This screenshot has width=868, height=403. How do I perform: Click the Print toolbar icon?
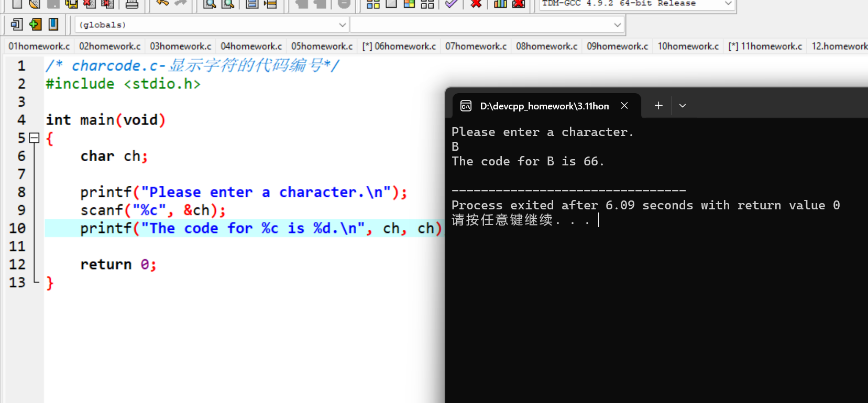tap(132, 4)
